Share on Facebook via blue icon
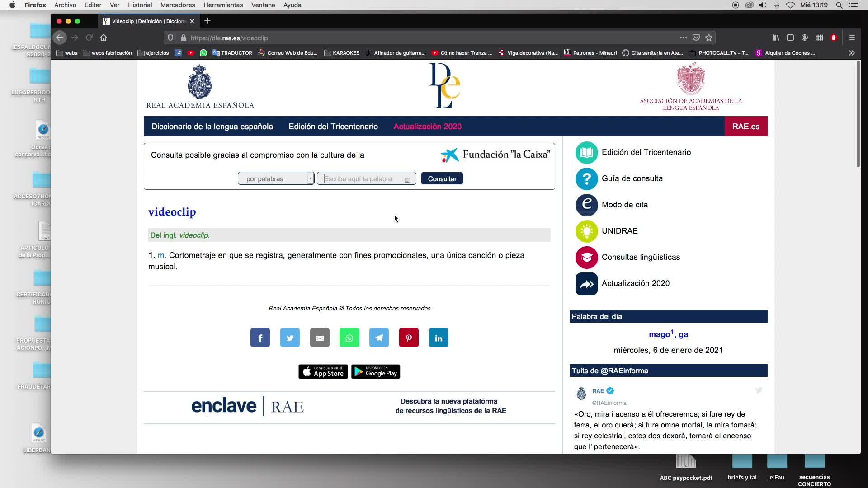The width and height of the screenshot is (868, 488). (260, 338)
